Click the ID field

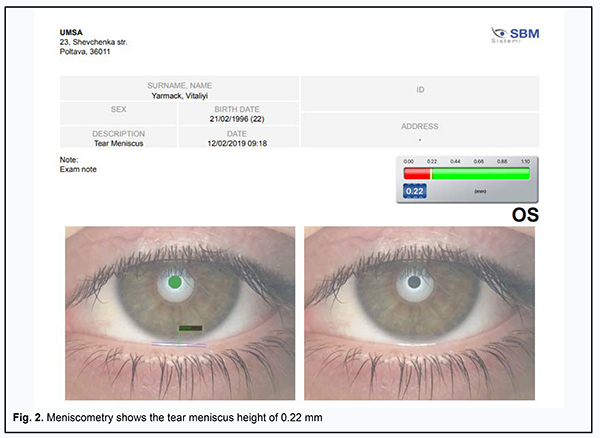point(420,91)
